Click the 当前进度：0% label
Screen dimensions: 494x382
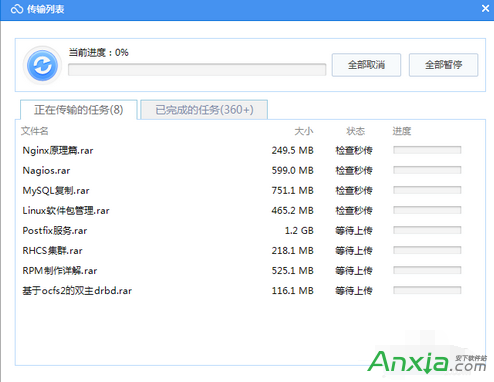[98, 53]
